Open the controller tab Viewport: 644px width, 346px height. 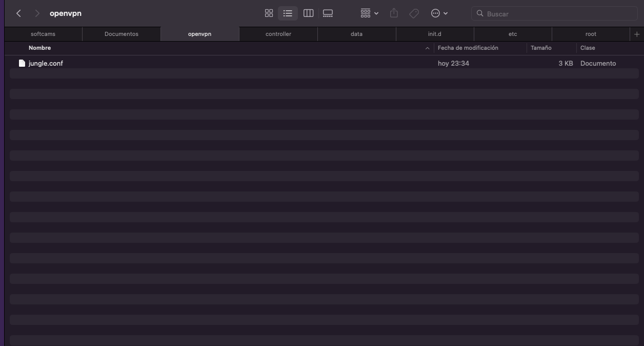pyautogui.click(x=278, y=34)
